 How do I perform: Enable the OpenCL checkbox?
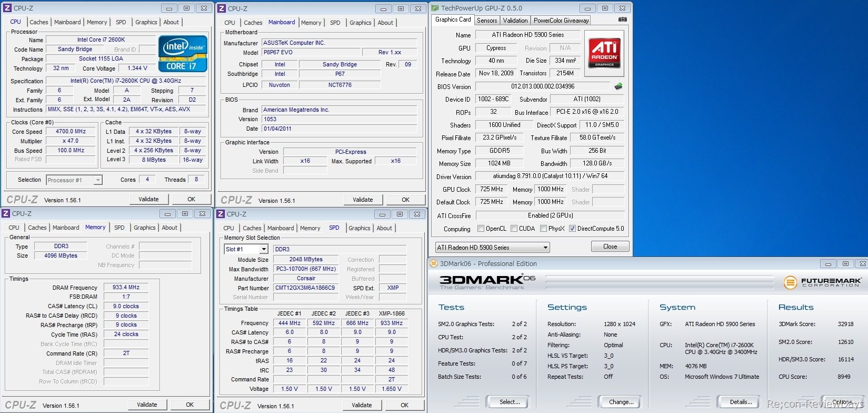(x=481, y=229)
